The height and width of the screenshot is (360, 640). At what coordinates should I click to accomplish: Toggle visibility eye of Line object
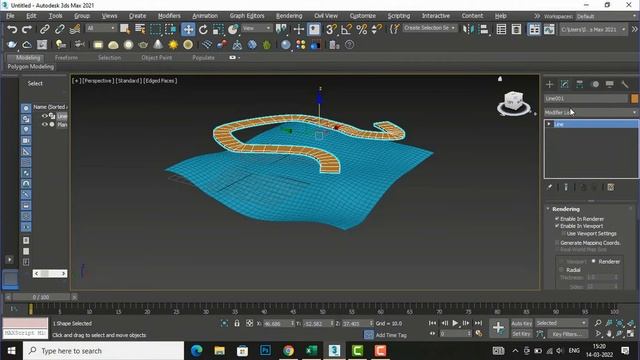click(x=44, y=116)
